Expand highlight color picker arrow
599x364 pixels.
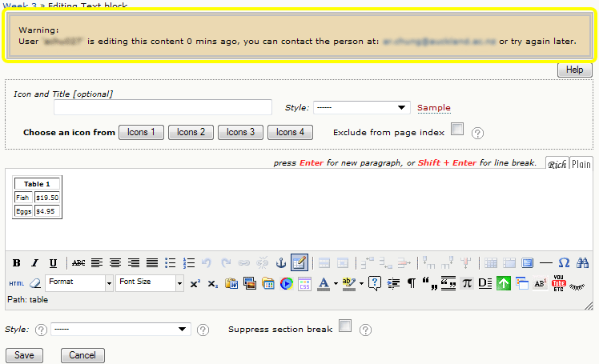tap(361, 283)
